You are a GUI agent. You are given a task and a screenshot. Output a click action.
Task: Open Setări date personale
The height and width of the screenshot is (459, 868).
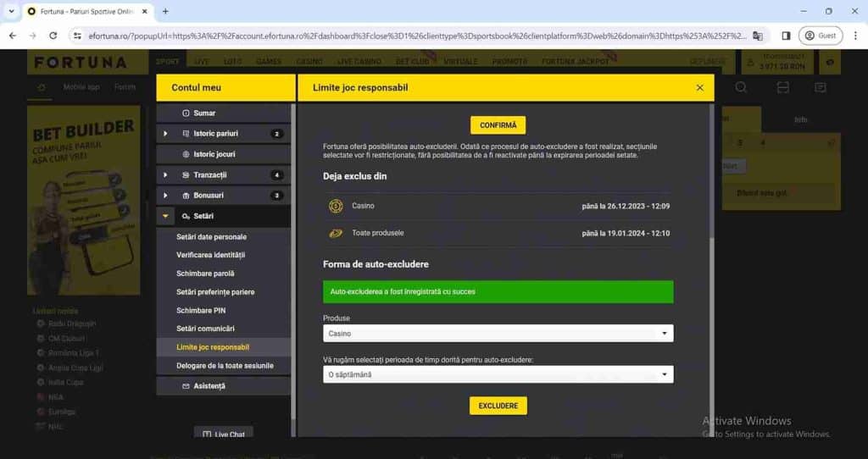pyautogui.click(x=211, y=236)
